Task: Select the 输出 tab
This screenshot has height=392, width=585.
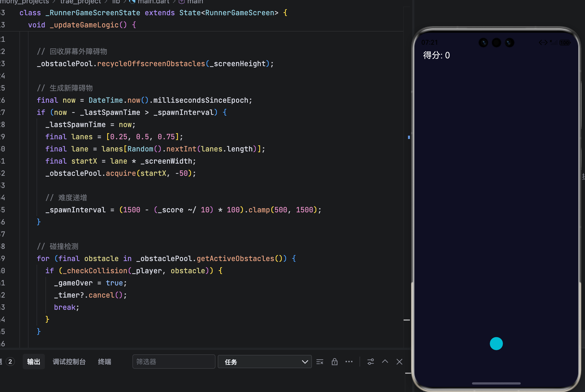Action: point(34,362)
